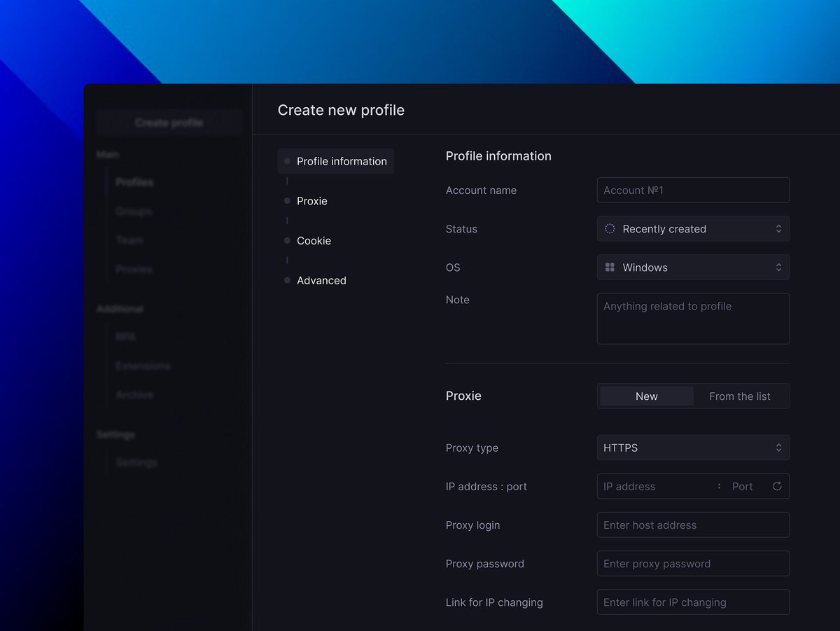The width and height of the screenshot is (840, 631).
Task: Select Groups from the Main menu
Action: (x=133, y=211)
